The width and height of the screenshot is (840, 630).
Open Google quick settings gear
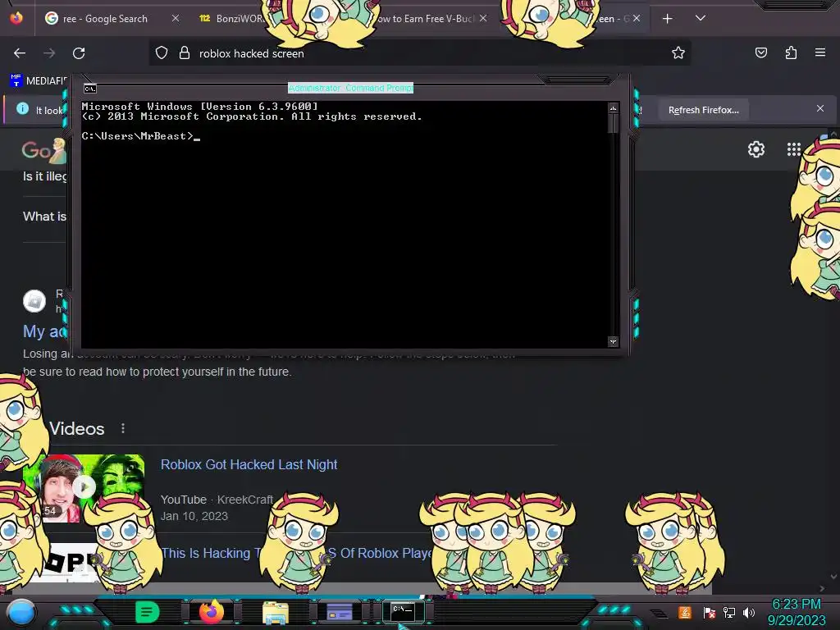(756, 149)
